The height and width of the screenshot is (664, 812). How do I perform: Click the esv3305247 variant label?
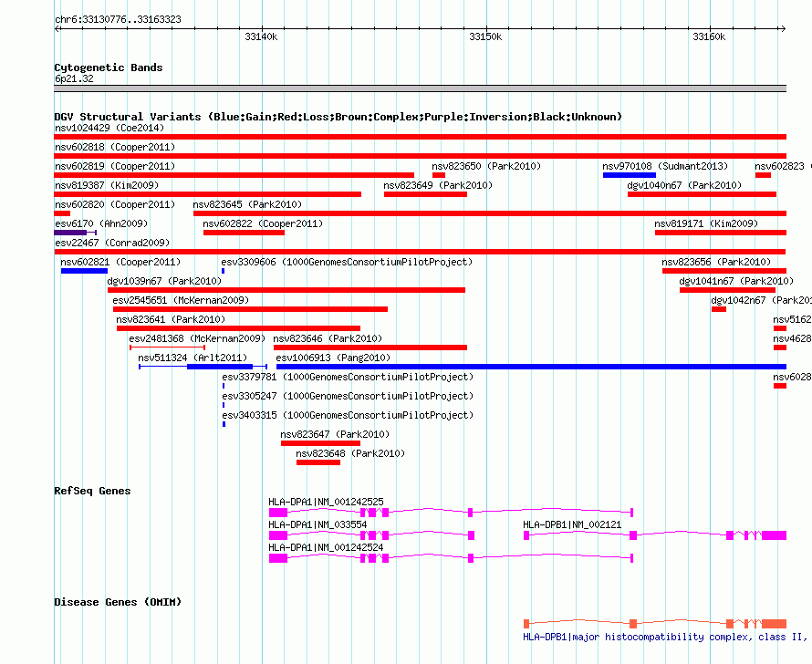pos(348,396)
